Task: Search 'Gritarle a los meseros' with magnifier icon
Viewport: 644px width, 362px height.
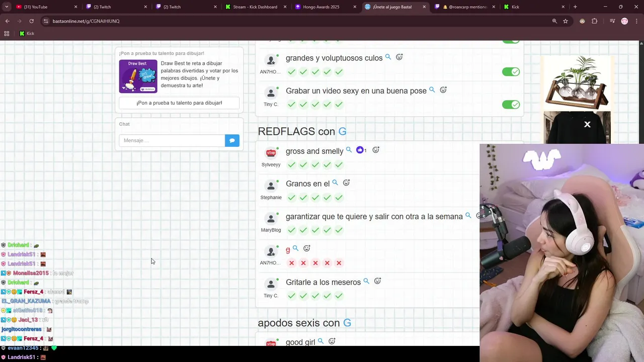Action: pyautogui.click(x=366, y=282)
